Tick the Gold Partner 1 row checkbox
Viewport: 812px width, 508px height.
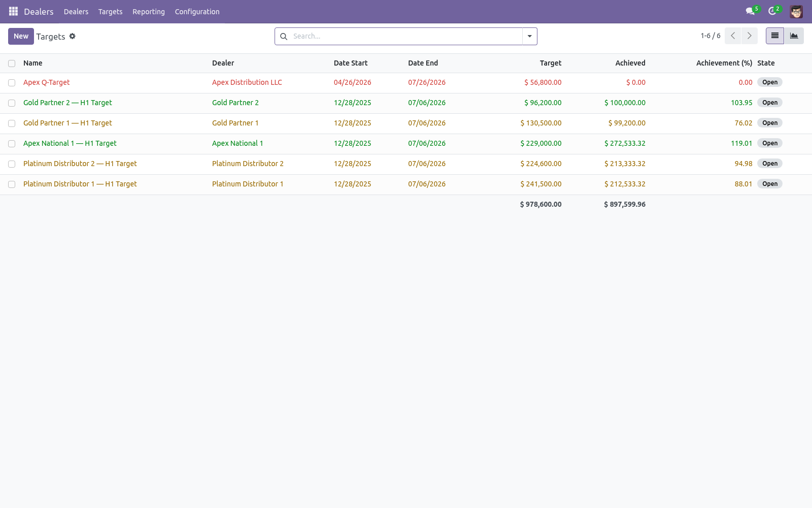12,123
